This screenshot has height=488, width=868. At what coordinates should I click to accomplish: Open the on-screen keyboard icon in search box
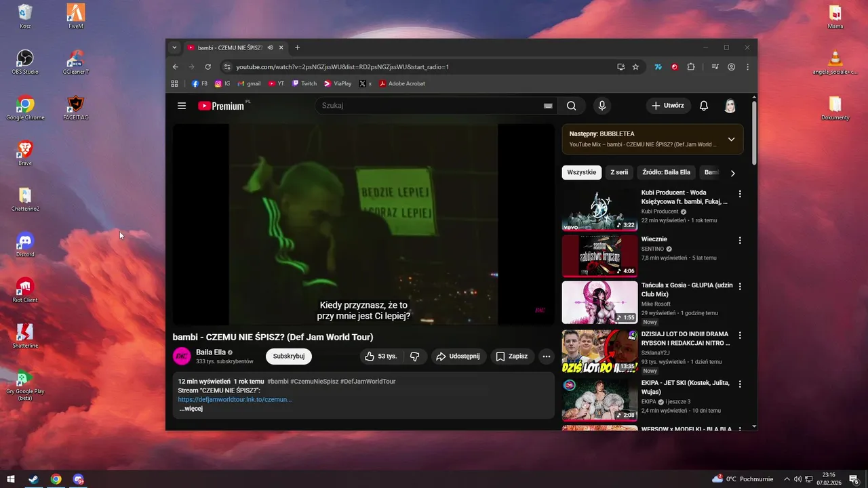[x=548, y=106]
